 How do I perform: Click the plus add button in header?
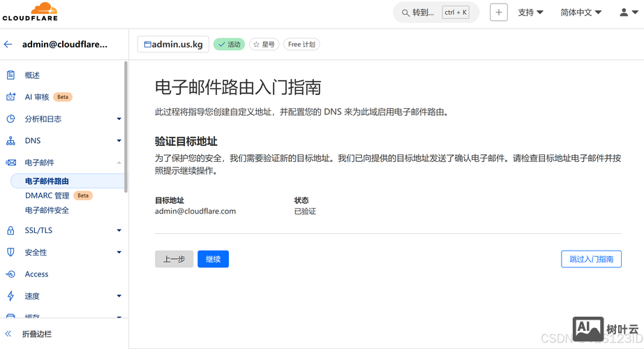pos(499,13)
